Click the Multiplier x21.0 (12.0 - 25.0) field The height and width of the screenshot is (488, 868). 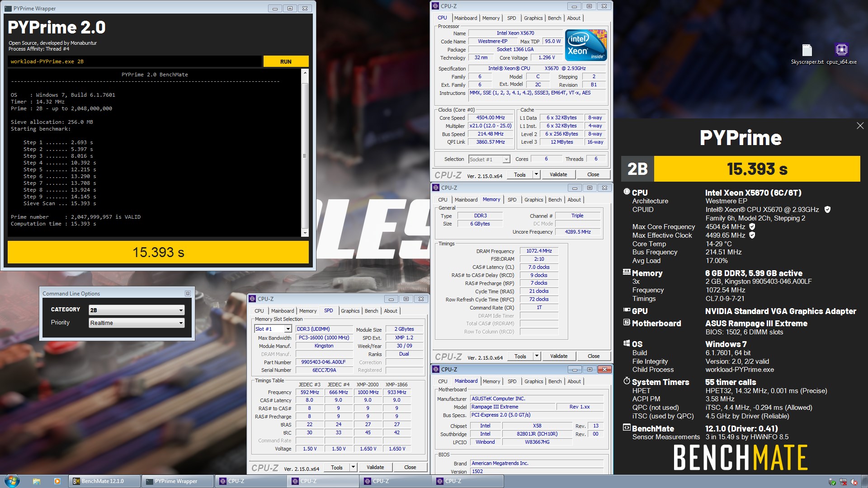point(491,126)
